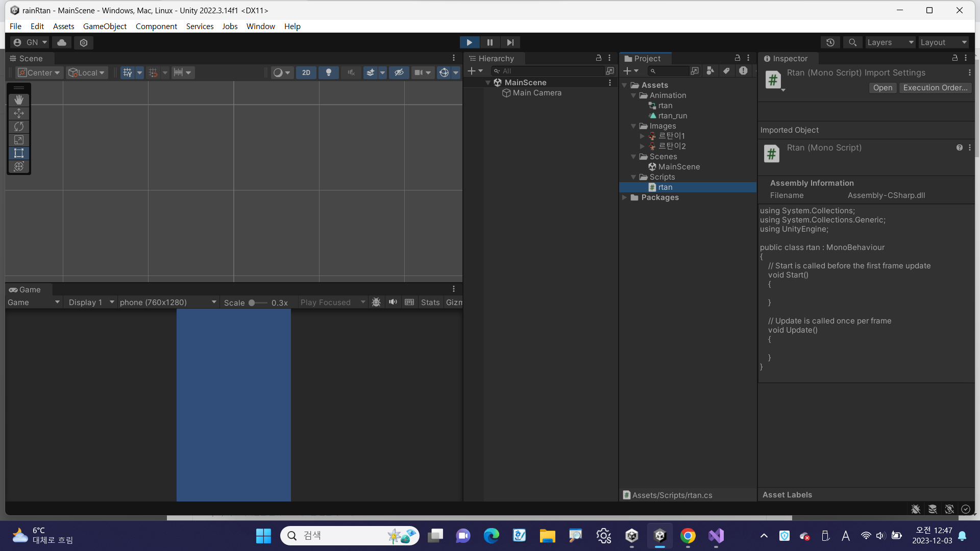Toggle Stats overlay in Game view
Image resolution: width=980 pixels, height=551 pixels.
(x=430, y=303)
